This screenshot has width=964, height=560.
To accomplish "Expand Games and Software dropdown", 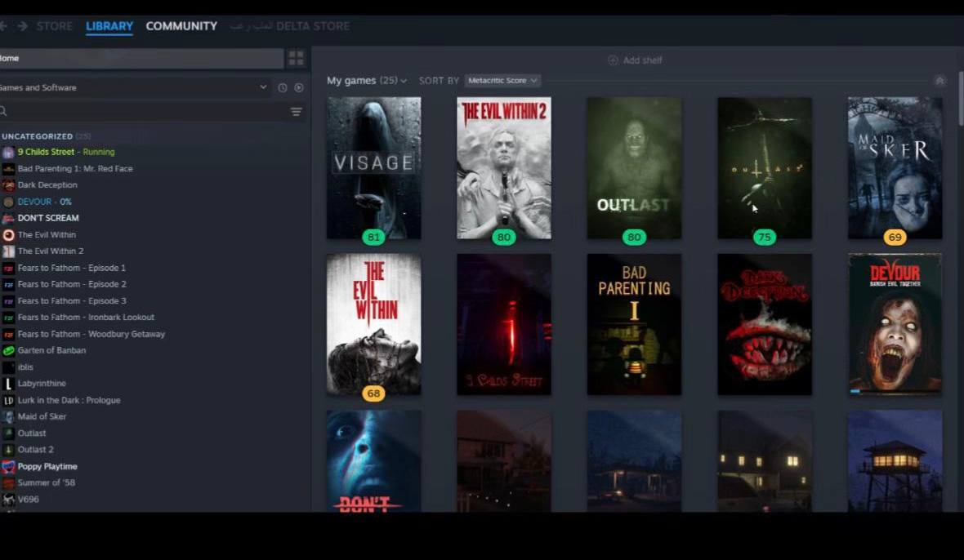I will [134, 88].
